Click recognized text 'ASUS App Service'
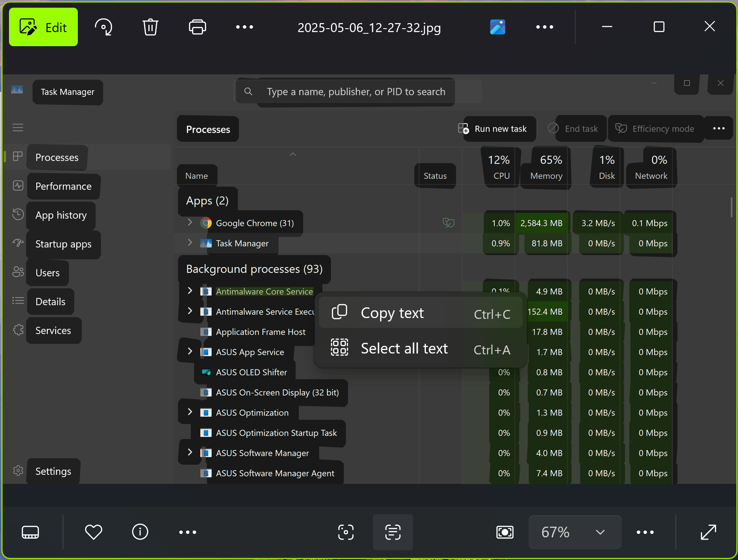 tap(250, 352)
